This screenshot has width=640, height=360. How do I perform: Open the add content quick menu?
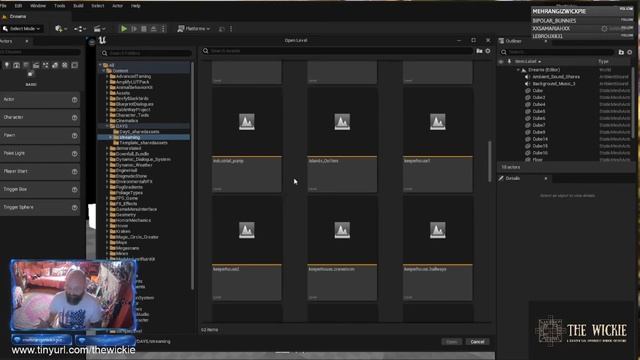[x=61, y=29]
